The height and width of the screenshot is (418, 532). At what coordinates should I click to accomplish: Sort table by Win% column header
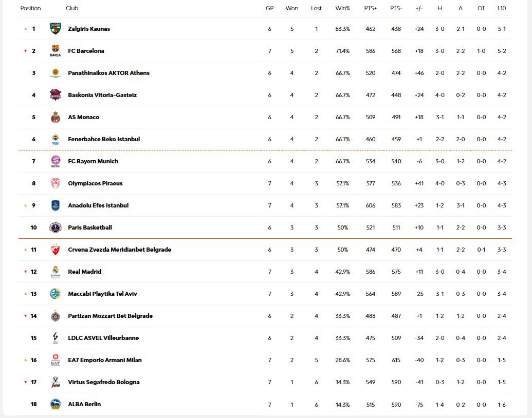click(342, 8)
